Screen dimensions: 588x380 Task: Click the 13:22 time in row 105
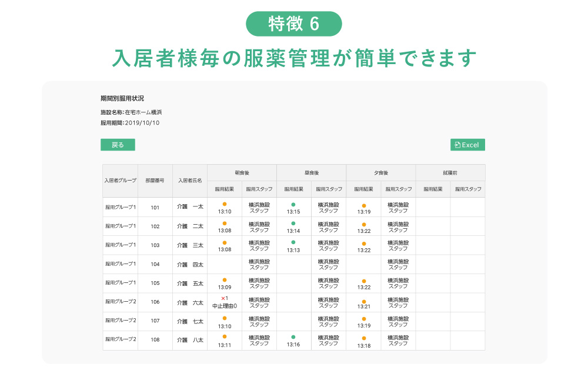coord(364,287)
